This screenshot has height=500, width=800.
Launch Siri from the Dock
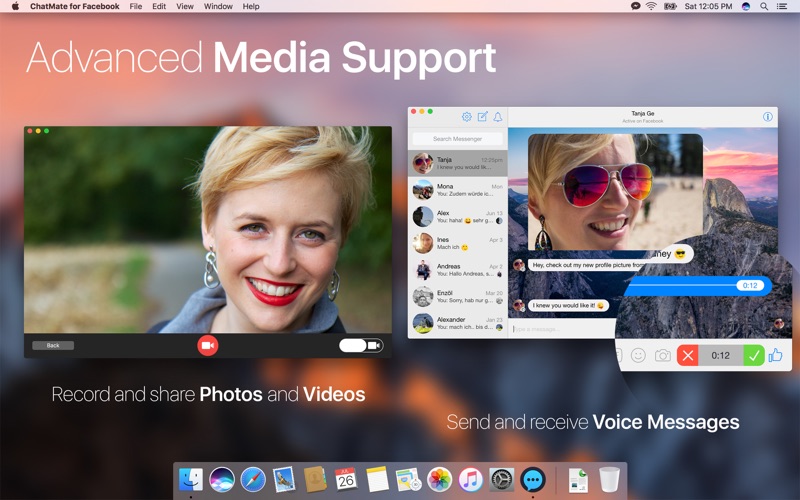(x=222, y=480)
